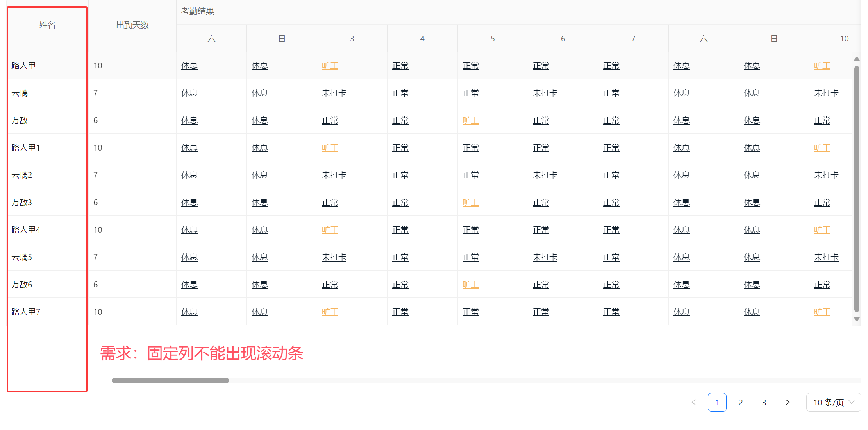The width and height of the screenshot is (868, 430).
Task: Open 旷工 link for 万敌 on day 5
Action: click(470, 120)
